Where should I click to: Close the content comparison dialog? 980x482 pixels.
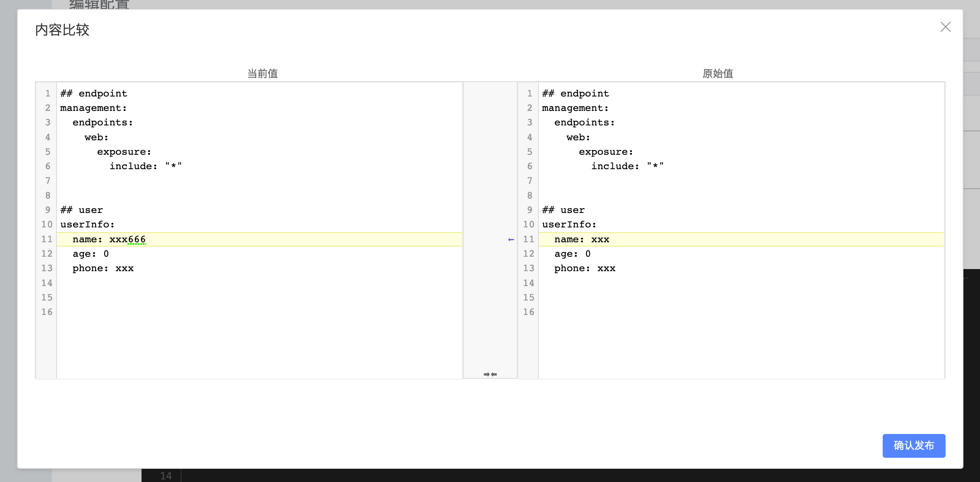tap(945, 27)
